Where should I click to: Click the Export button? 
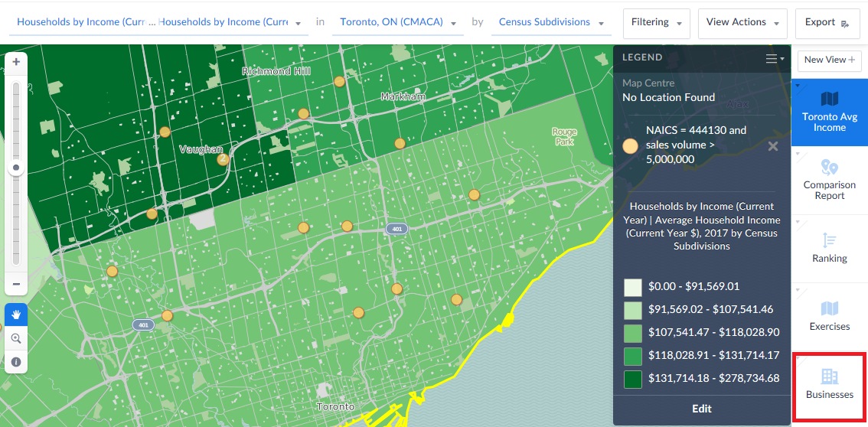[827, 23]
